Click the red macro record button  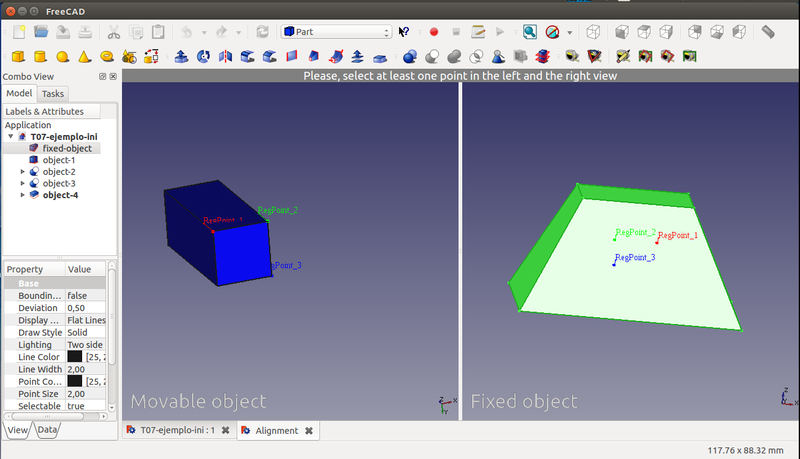(x=434, y=32)
